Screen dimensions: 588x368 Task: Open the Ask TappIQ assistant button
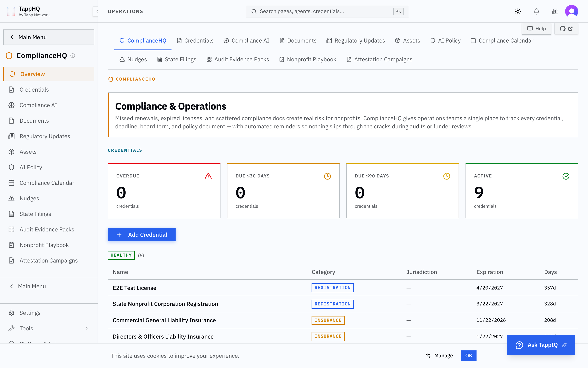tap(541, 345)
